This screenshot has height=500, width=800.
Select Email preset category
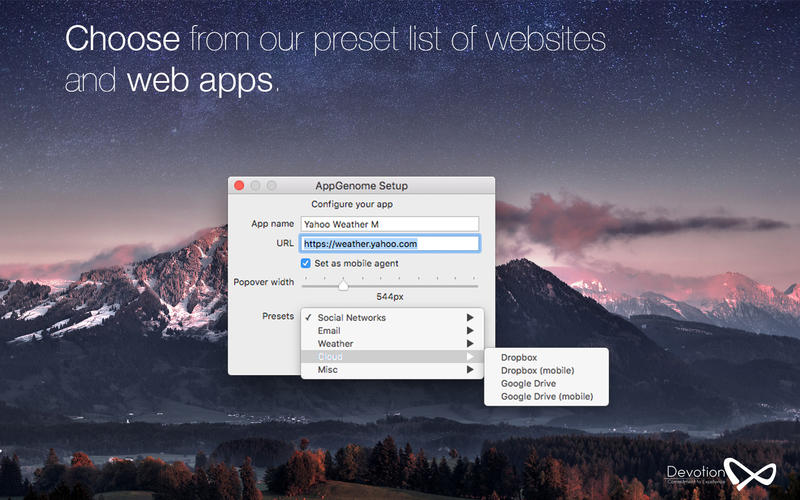392,331
